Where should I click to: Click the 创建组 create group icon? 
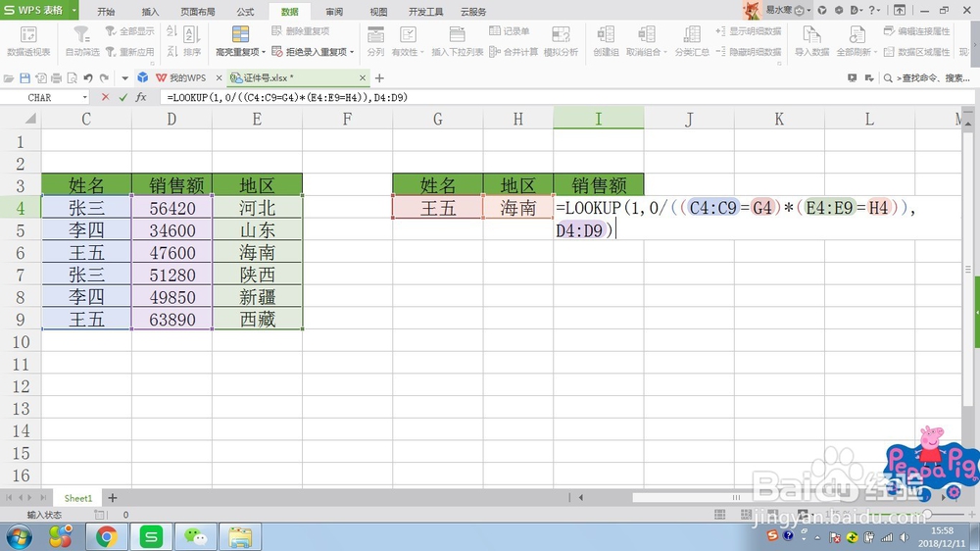coord(606,35)
